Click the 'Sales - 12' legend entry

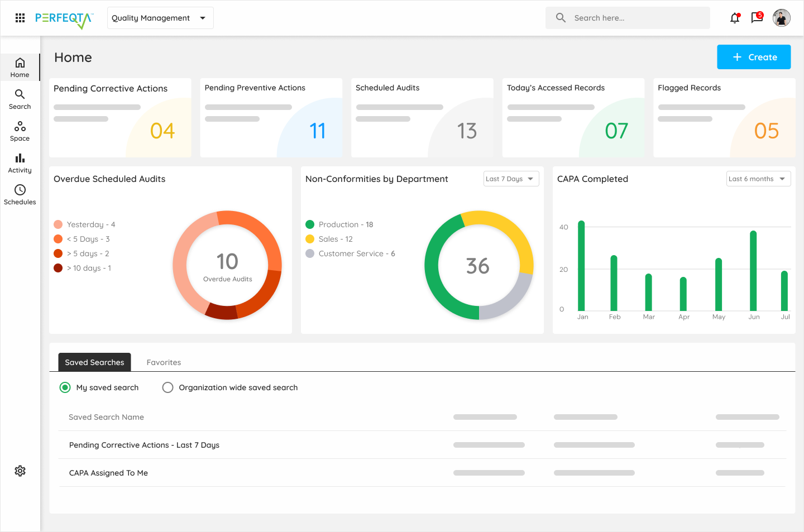tap(329, 239)
